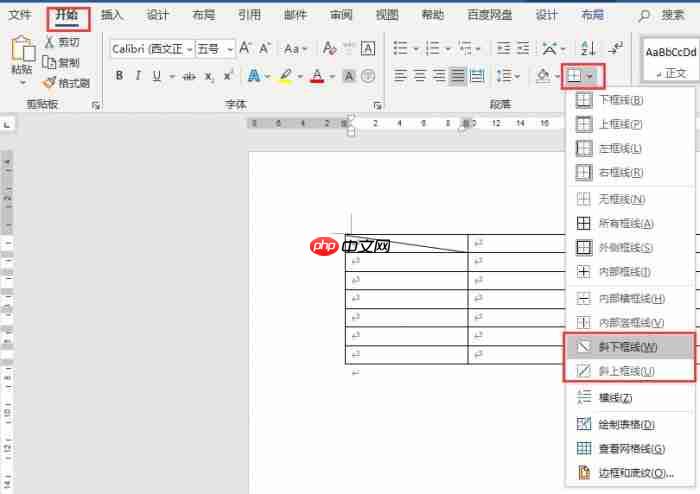The image size is (700, 494).
Task: Activate the Format Painter (格式刷) brush
Action: point(49,82)
